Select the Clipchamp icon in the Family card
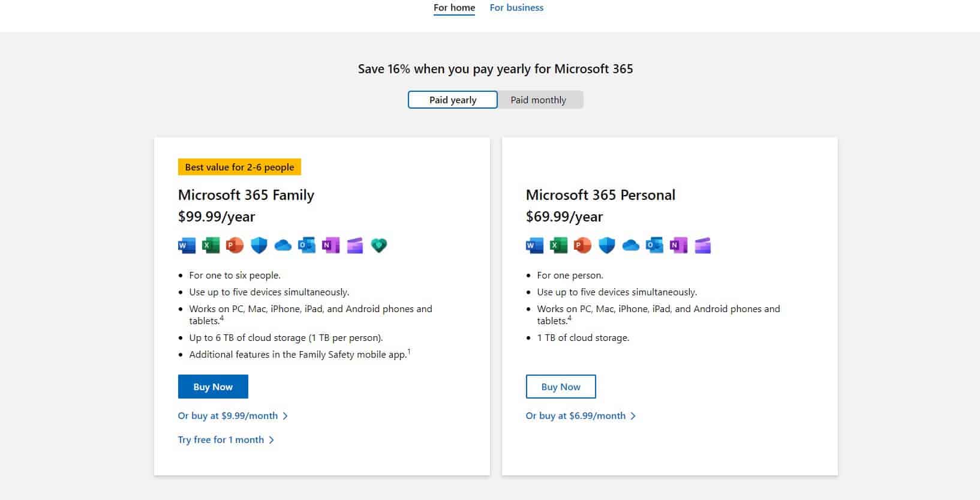This screenshot has width=980, height=500. coord(354,245)
